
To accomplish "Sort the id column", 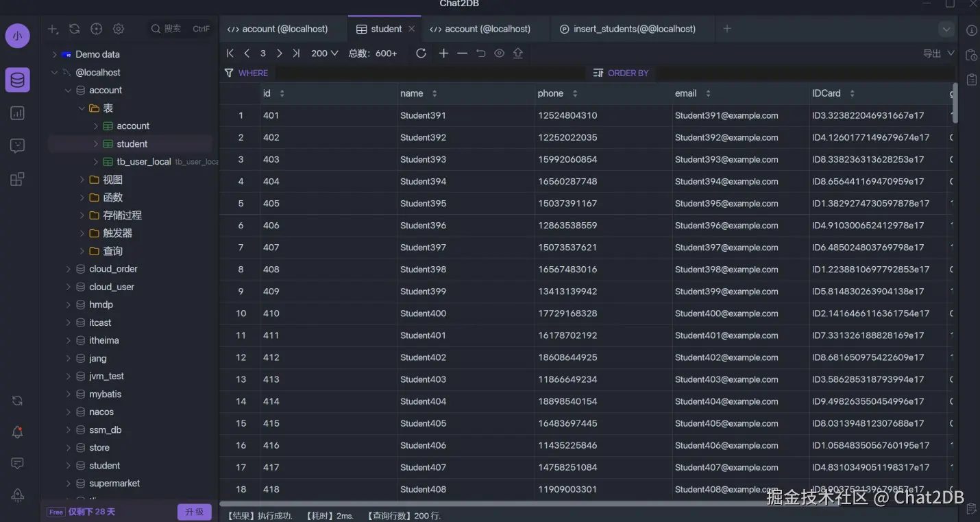I will click(282, 94).
